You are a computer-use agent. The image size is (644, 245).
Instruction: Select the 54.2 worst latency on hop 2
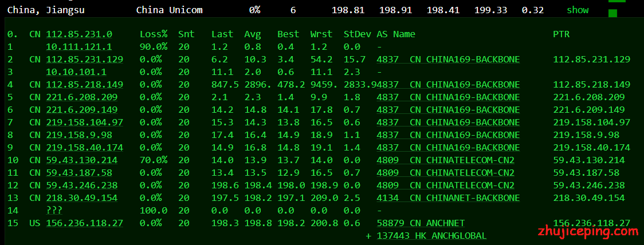[x=321, y=60]
